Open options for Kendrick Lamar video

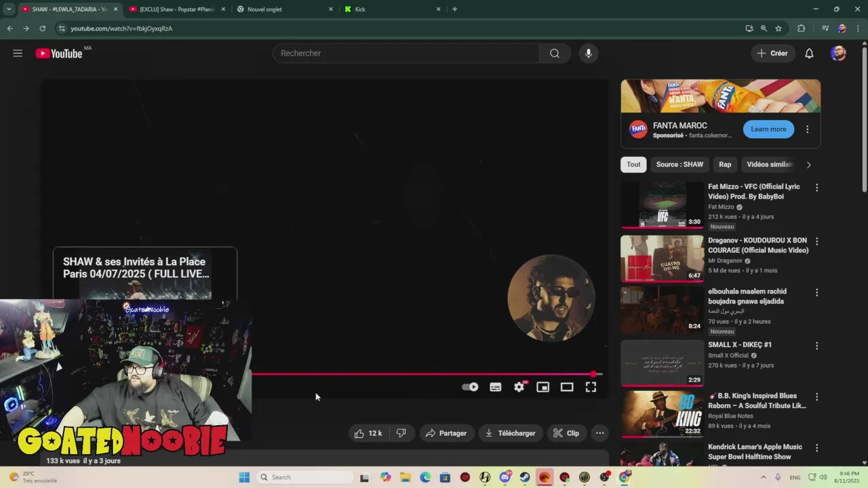pos(816,448)
